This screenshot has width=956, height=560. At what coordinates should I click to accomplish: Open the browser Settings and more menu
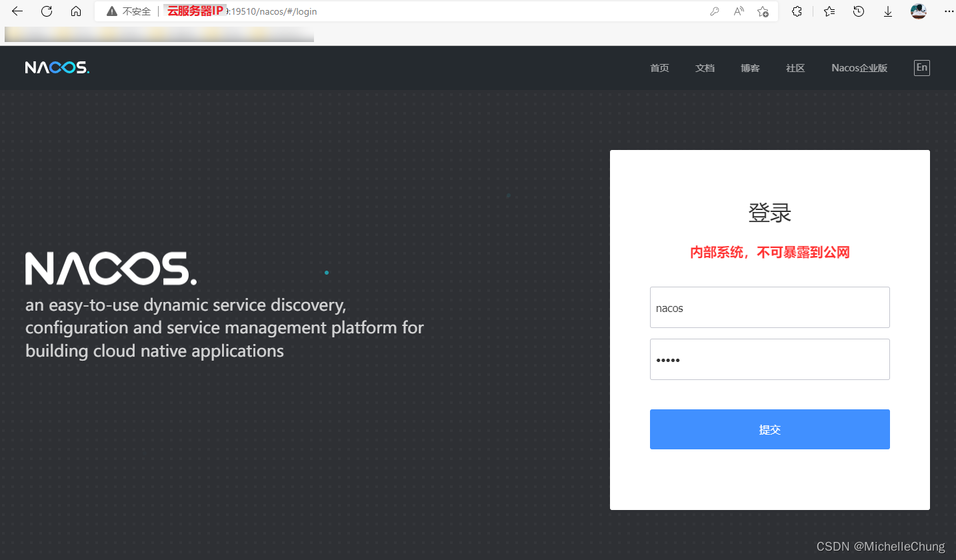[949, 11]
